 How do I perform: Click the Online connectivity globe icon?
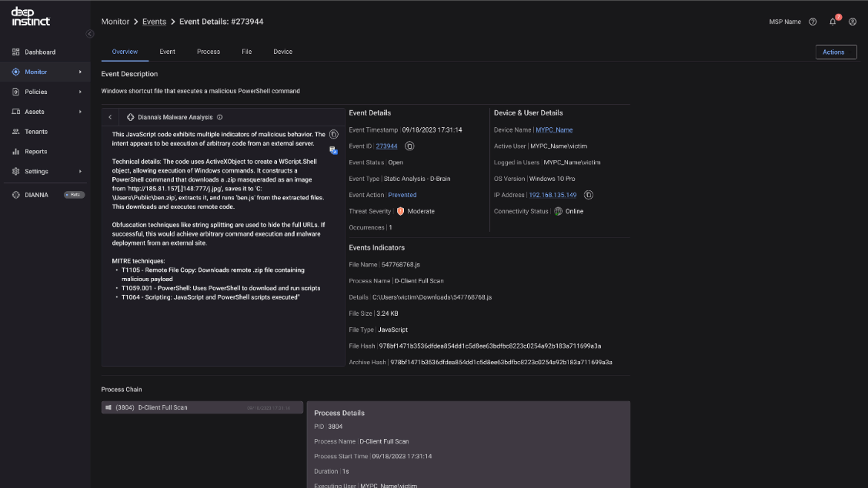[558, 211]
